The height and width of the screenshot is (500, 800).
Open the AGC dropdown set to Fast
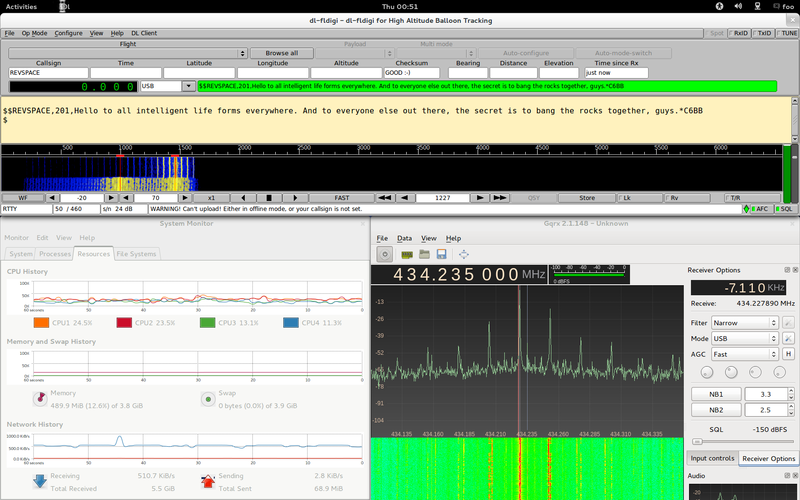745,354
